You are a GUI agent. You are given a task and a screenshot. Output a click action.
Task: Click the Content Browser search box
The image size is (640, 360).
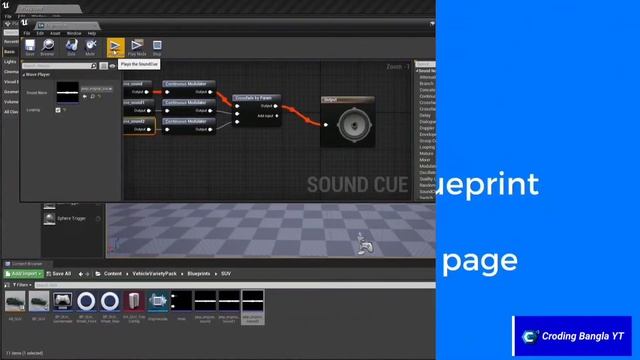coord(235,285)
